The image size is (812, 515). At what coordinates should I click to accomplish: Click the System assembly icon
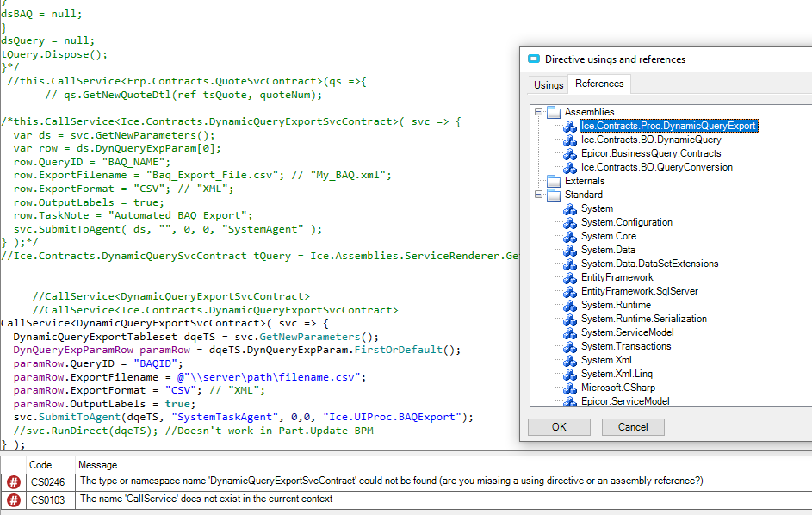tap(570, 208)
